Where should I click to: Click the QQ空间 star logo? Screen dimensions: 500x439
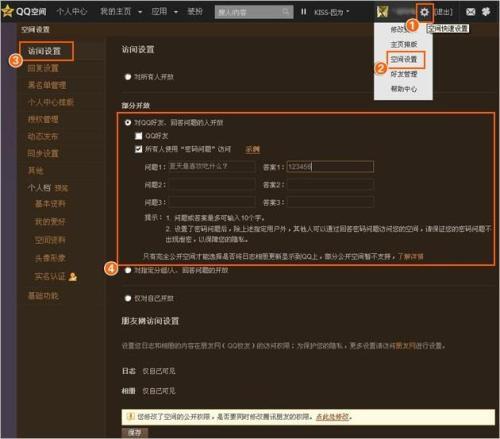pos(7,11)
